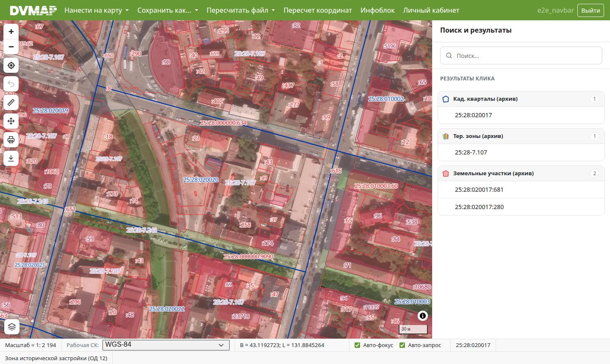Click the land parcels red icon

click(x=446, y=174)
